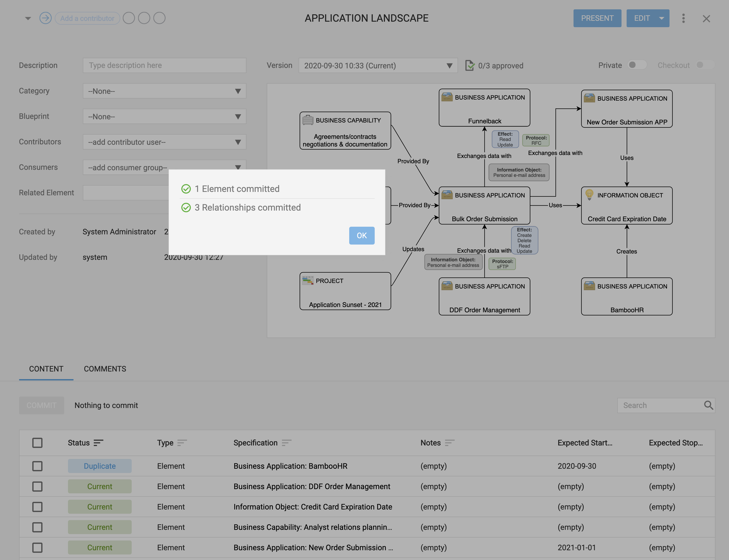Expand the Category dropdown
729x560 pixels.
(x=164, y=91)
